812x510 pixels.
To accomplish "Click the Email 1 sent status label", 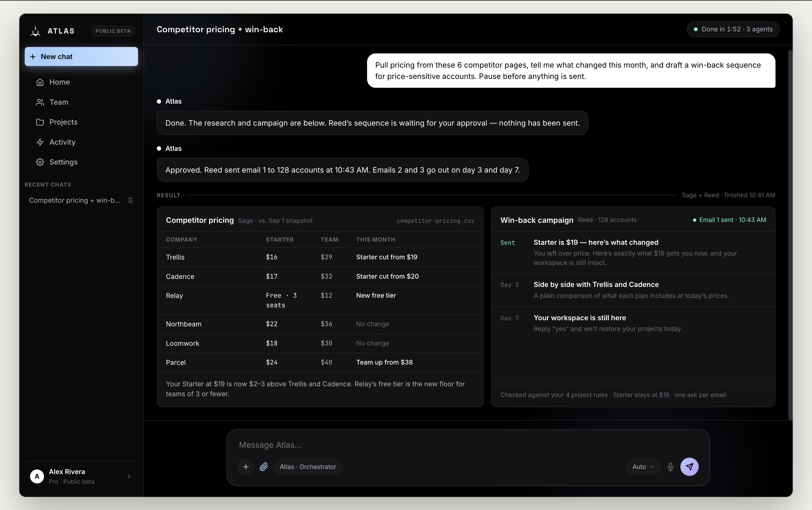I will pos(729,220).
